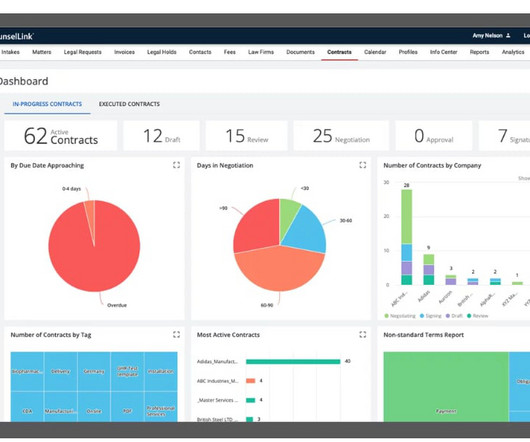Click the Adidas bar showing 9

point(429,270)
